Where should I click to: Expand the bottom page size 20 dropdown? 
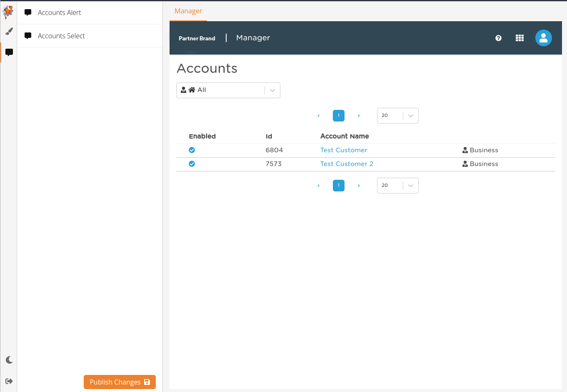[398, 186]
